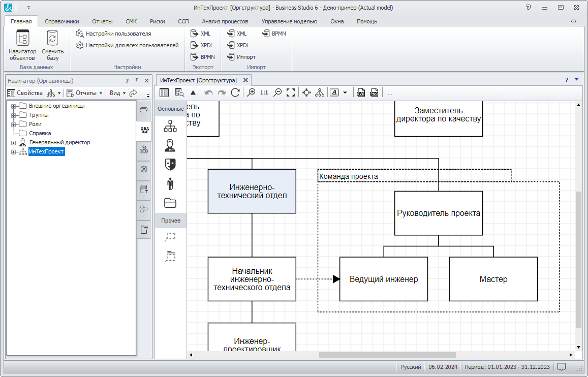Select the mask role icon in palette
The width and height of the screenshot is (588, 377).
click(x=170, y=164)
